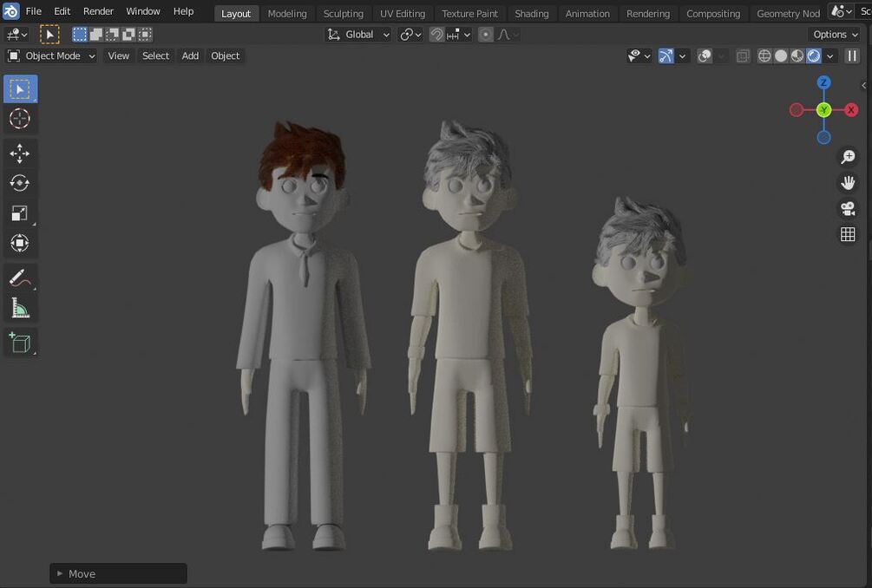Select the Cursor tool in the toolbar
Image resolution: width=872 pixels, height=588 pixels.
(20, 119)
